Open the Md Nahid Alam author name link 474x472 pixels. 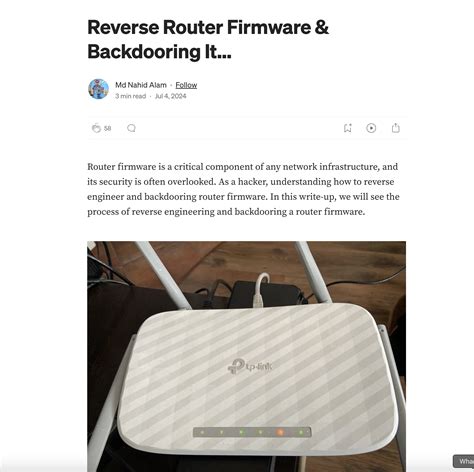pyautogui.click(x=141, y=85)
